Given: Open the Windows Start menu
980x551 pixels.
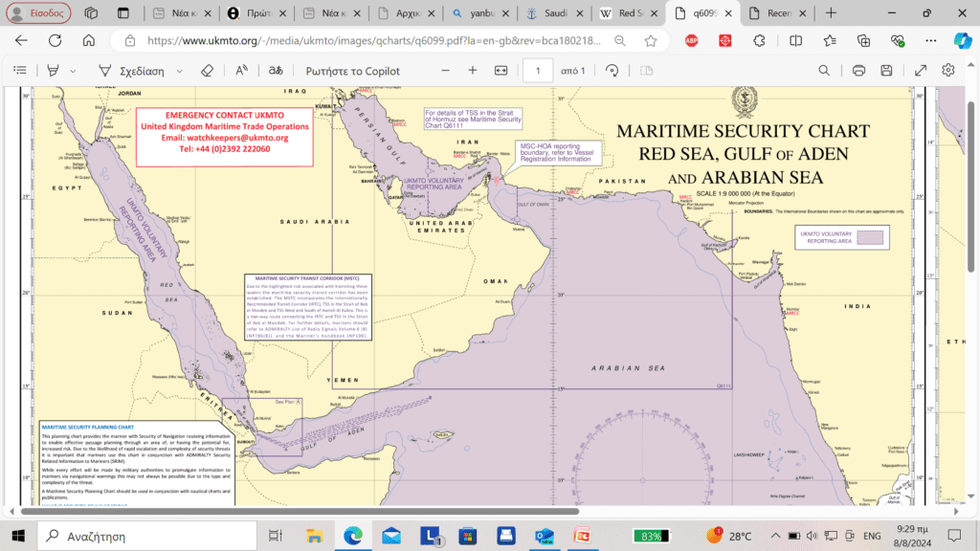Looking at the screenshot, I should coord(18,536).
